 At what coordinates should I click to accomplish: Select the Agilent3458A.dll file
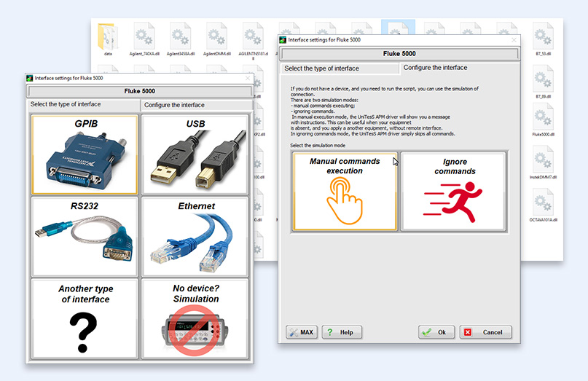click(x=181, y=39)
